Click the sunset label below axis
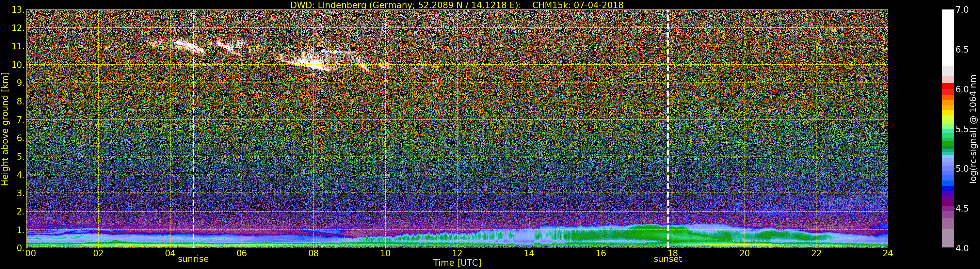Screen dimensions: 980x269 [x=668, y=259]
